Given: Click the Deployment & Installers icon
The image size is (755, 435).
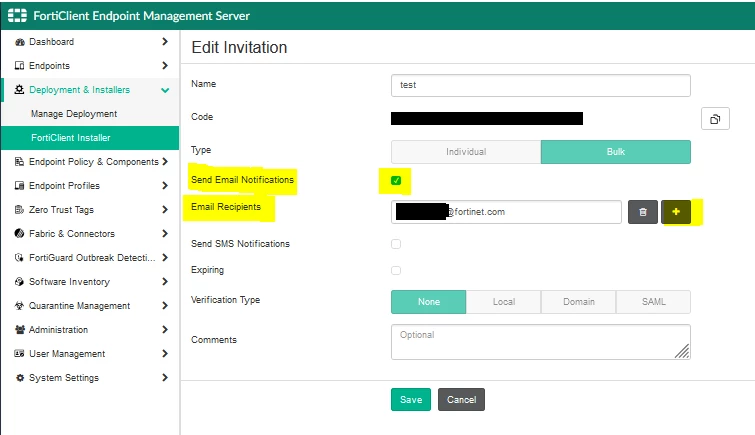Looking at the screenshot, I should (x=19, y=90).
